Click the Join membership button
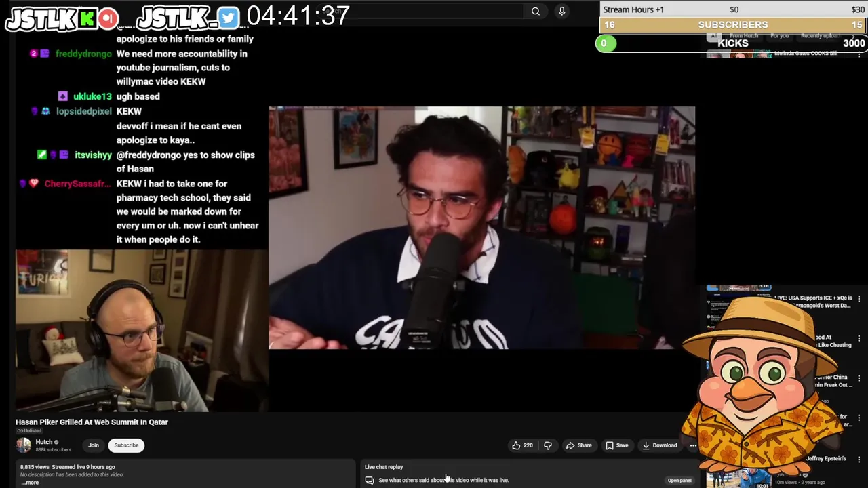This screenshot has height=488, width=868. pyautogui.click(x=94, y=445)
